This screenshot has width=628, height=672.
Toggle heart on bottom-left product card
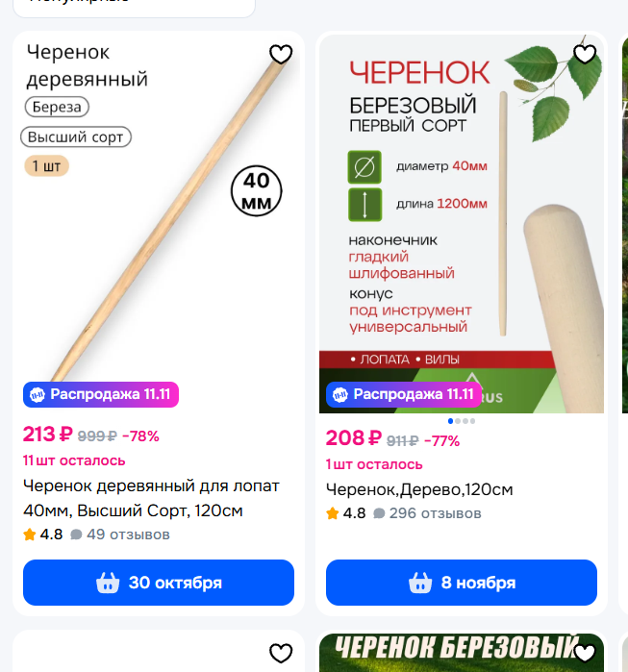point(281,653)
